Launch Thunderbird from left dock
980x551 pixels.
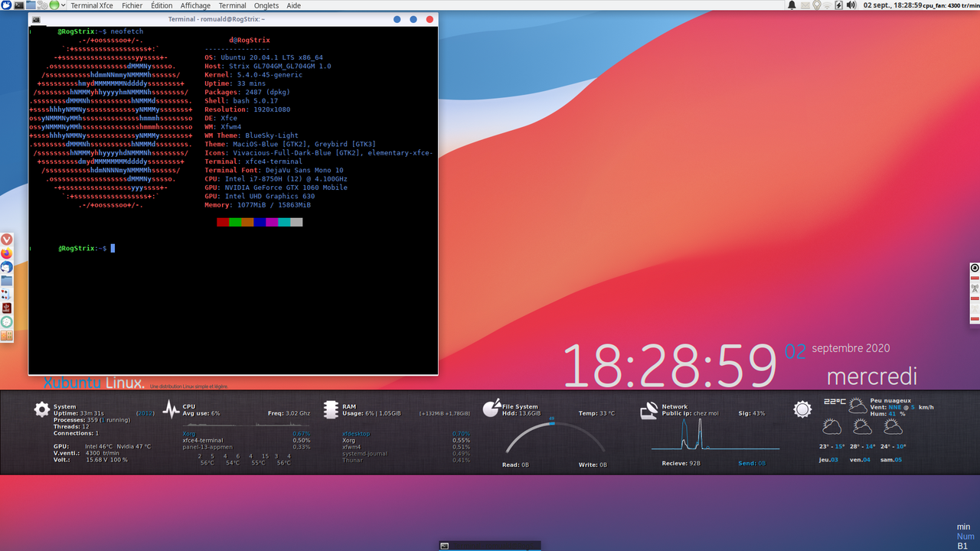click(6, 267)
